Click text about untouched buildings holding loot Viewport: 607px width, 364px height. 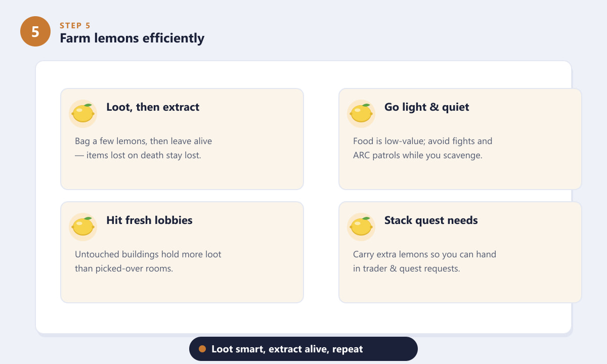(148, 254)
